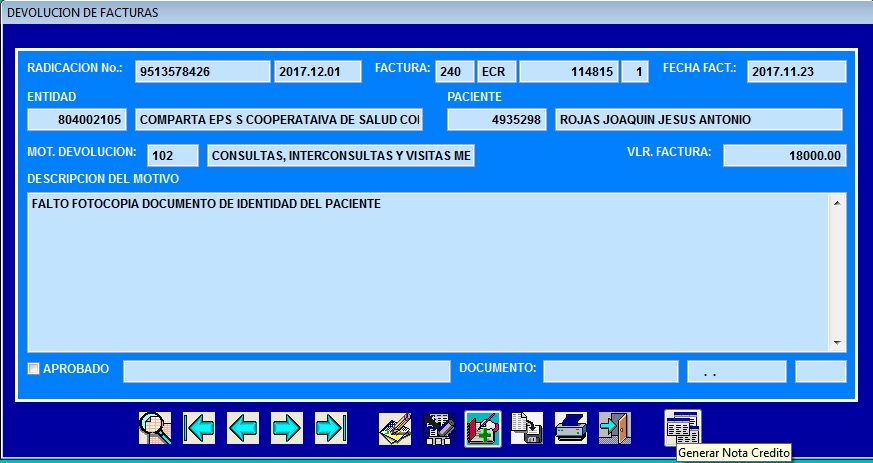Click the save to diskette icon
The width and height of the screenshot is (873, 463).
(x=527, y=428)
